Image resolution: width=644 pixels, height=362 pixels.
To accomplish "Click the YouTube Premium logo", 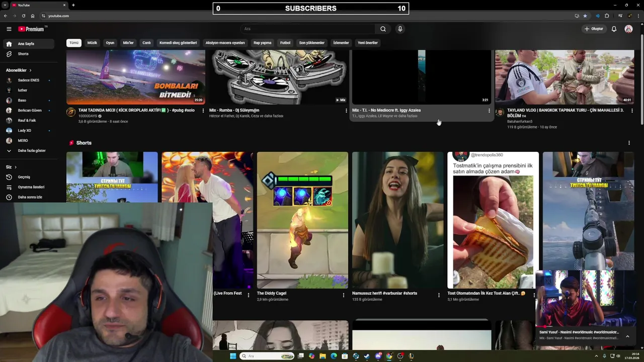I will pyautogui.click(x=32, y=29).
